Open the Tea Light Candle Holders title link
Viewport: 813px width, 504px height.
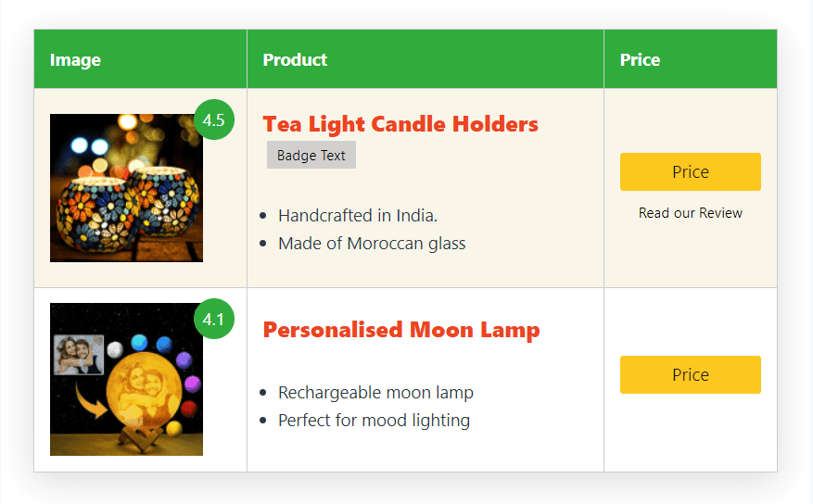pyautogui.click(x=400, y=124)
